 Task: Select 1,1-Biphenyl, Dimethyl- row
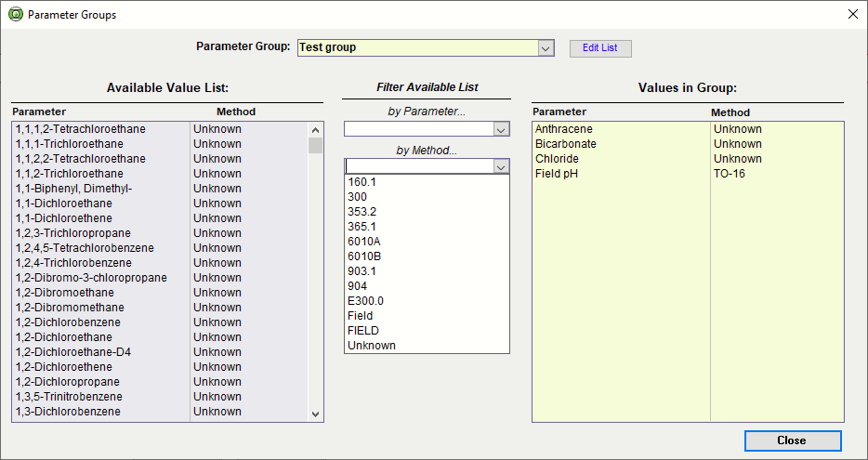click(x=160, y=189)
